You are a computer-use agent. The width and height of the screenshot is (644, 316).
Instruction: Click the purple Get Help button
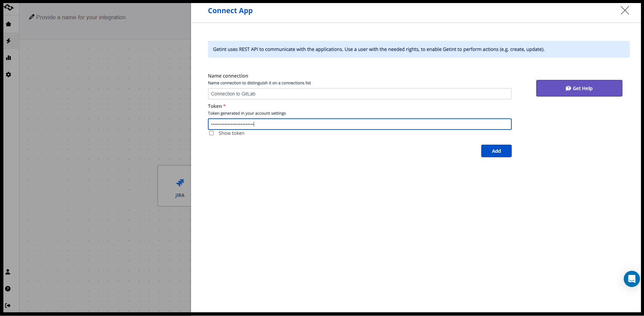(579, 88)
